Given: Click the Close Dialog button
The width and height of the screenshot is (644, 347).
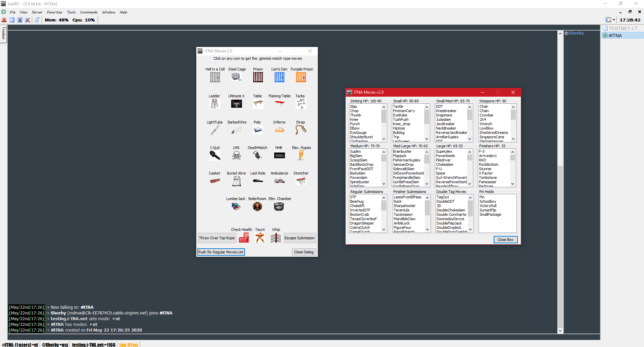Looking at the screenshot, I should (304, 252).
